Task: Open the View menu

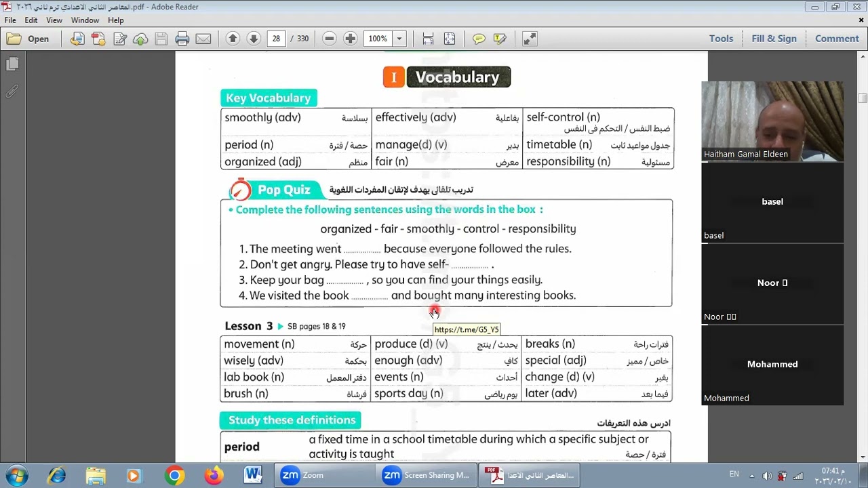Action: 54,20
